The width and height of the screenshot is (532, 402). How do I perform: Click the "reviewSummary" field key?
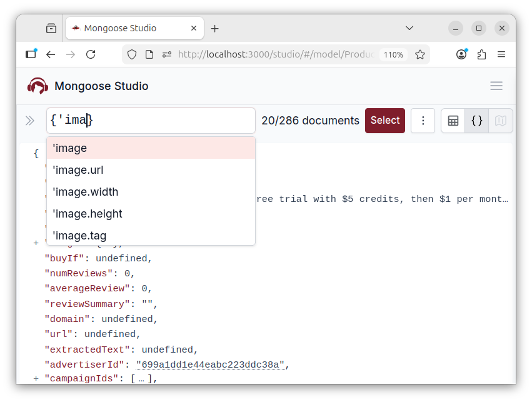click(87, 304)
